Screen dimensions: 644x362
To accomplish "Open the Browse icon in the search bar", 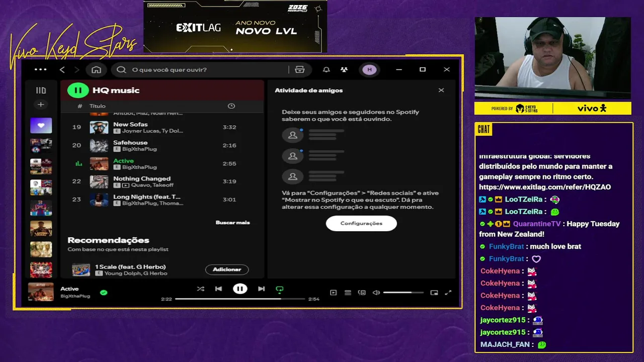I will 300,69.
